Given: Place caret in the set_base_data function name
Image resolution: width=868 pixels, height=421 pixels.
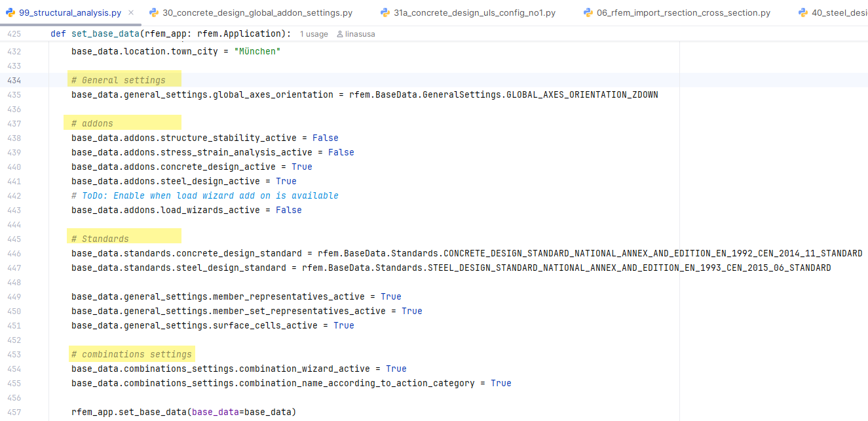Looking at the screenshot, I should point(109,33).
